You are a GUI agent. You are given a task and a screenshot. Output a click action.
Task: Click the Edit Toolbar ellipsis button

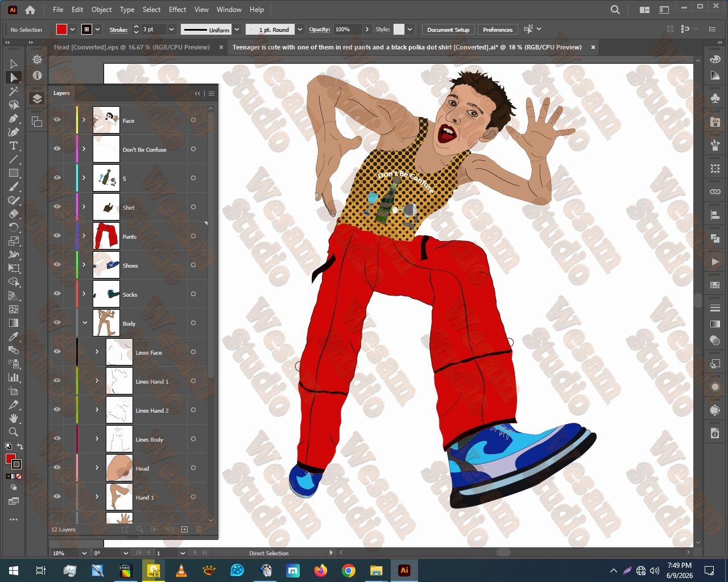click(x=14, y=519)
